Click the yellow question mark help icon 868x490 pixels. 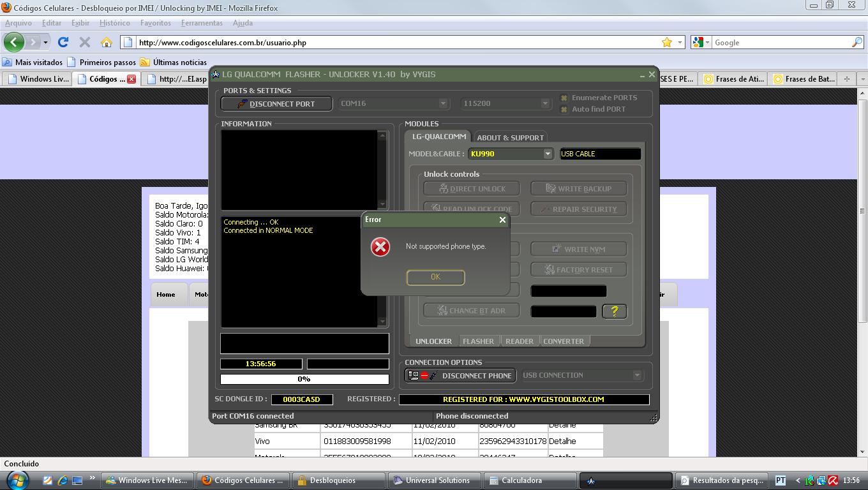pyautogui.click(x=615, y=311)
